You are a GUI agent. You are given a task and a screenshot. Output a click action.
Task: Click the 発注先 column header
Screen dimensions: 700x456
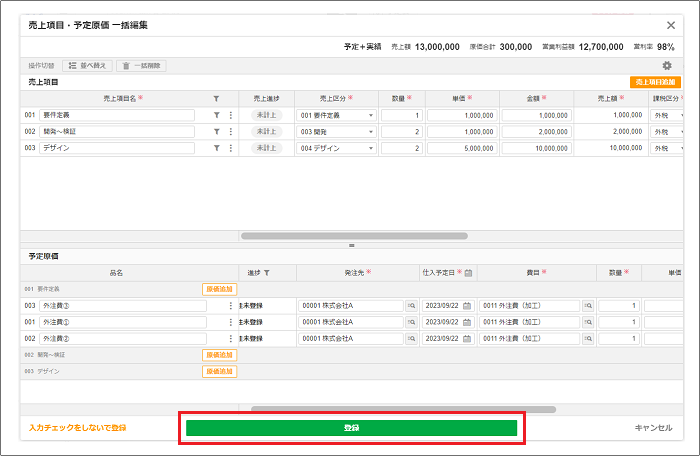[x=358, y=272]
